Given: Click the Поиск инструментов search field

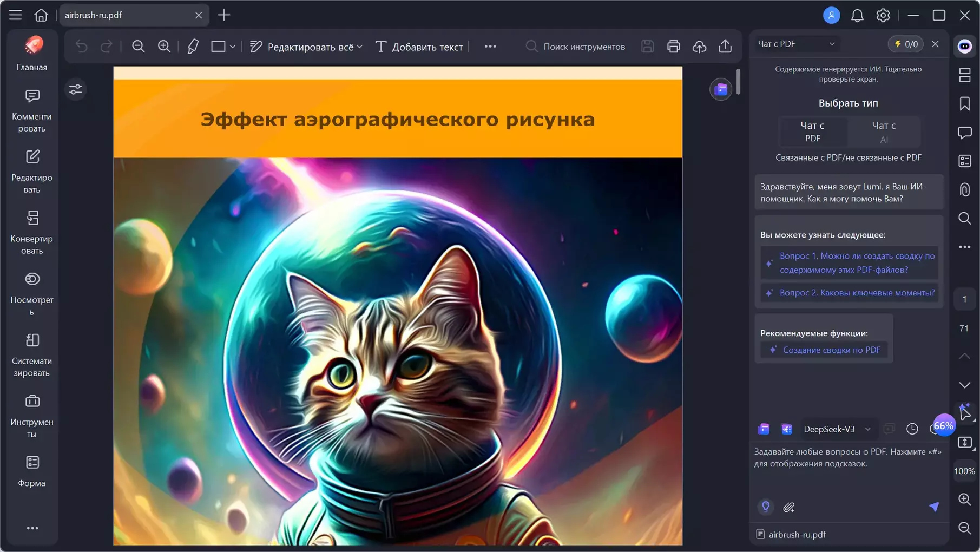Looking at the screenshot, I should tap(583, 47).
